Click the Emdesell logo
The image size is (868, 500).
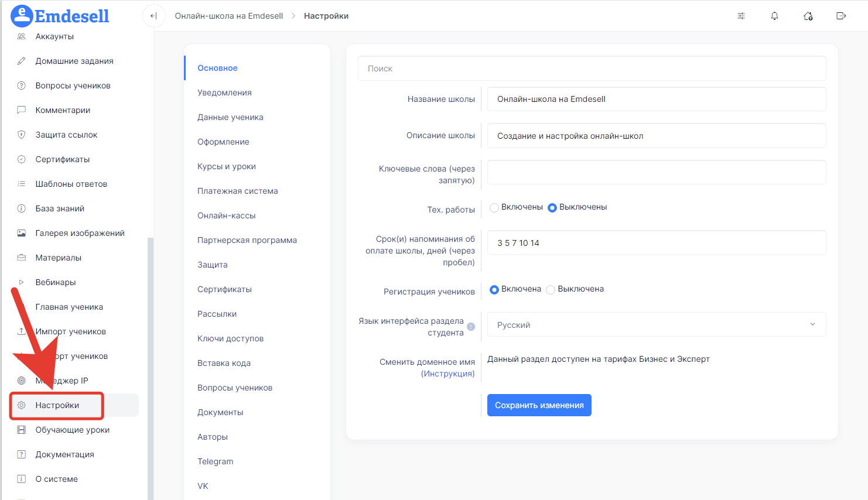tap(60, 16)
